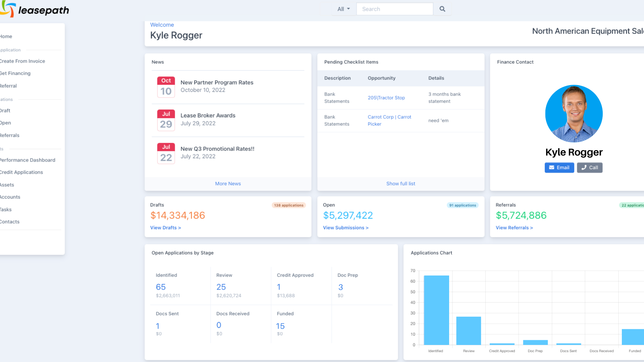Open Create From Invoice menu item

point(22,61)
